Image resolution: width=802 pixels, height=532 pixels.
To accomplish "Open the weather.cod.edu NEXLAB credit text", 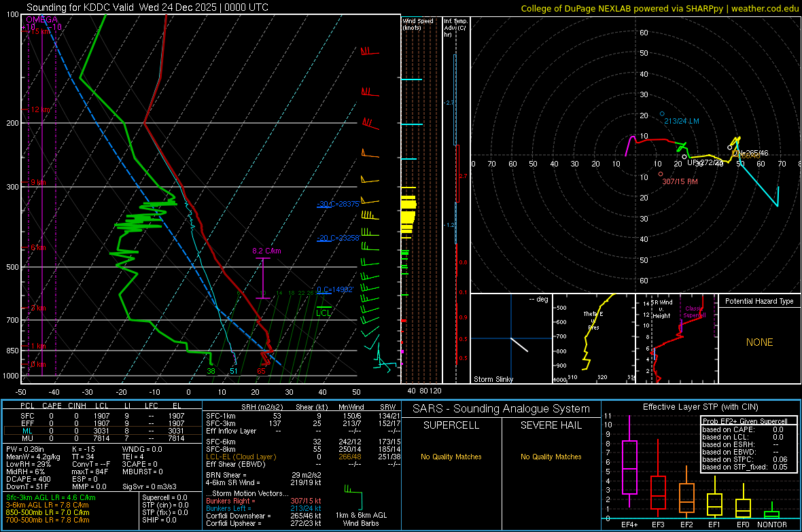I will [659, 8].
